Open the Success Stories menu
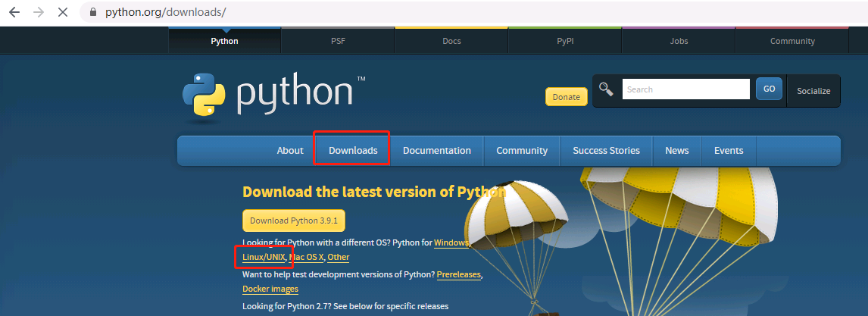 click(606, 151)
